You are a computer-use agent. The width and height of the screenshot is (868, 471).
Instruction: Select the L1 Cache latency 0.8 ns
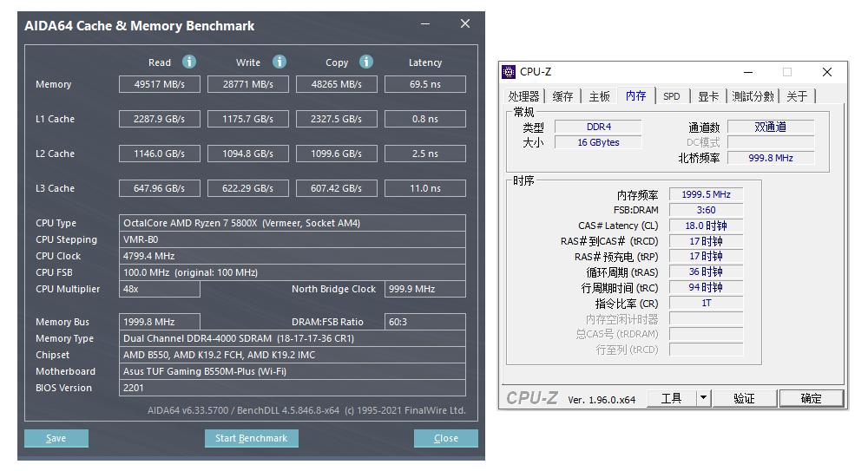pos(425,119)
